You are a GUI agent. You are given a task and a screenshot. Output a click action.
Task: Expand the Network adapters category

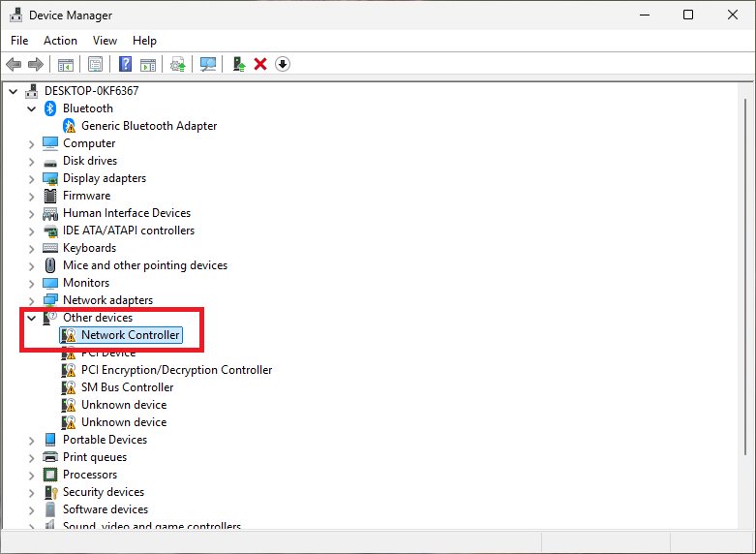tap(31, 300)
